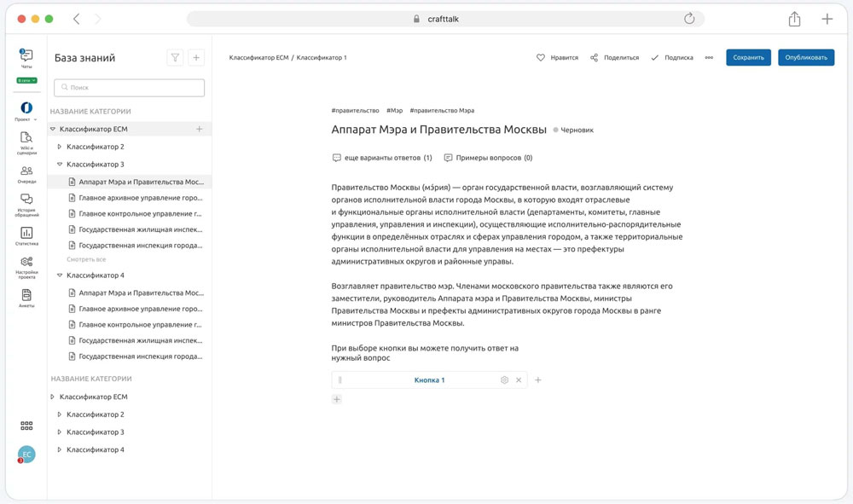Screen dimensions: 853x504
Task: Open Аппарат Мэра document under Классификатор 4
Action: 136,293
